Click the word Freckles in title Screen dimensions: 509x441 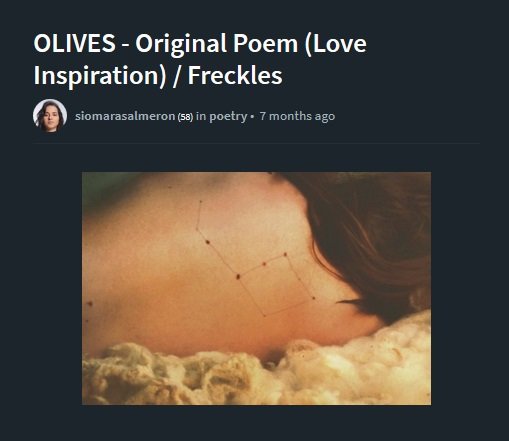(235, 75)
